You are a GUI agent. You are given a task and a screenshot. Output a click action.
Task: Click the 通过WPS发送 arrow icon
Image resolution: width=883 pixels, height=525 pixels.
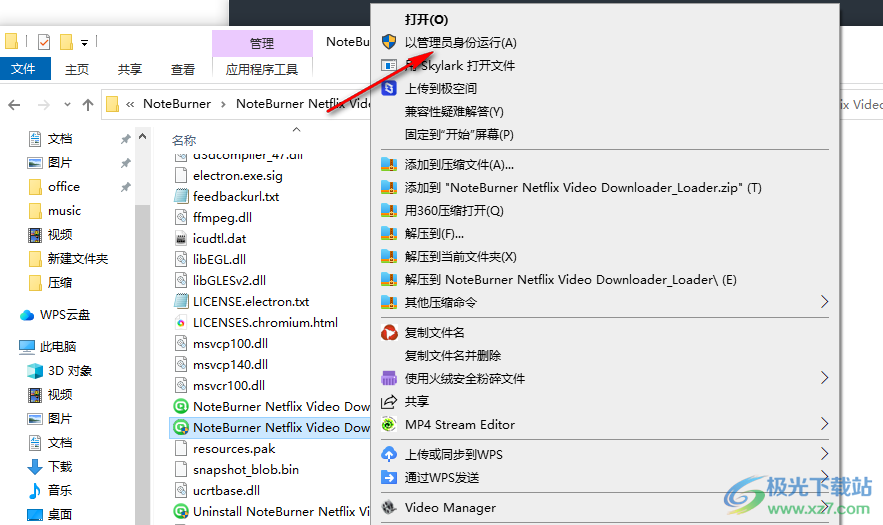click(389, 477)
